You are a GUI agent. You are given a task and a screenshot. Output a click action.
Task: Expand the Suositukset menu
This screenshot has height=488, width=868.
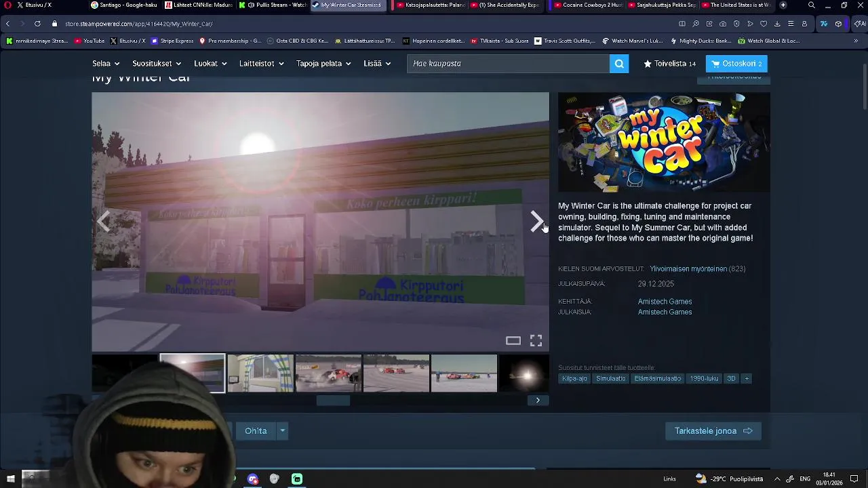coord(157,64)
